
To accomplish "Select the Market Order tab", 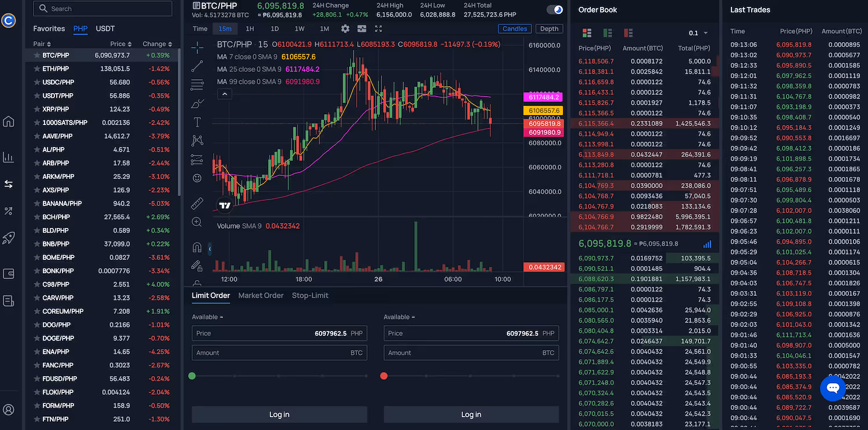I will (261, 295).
